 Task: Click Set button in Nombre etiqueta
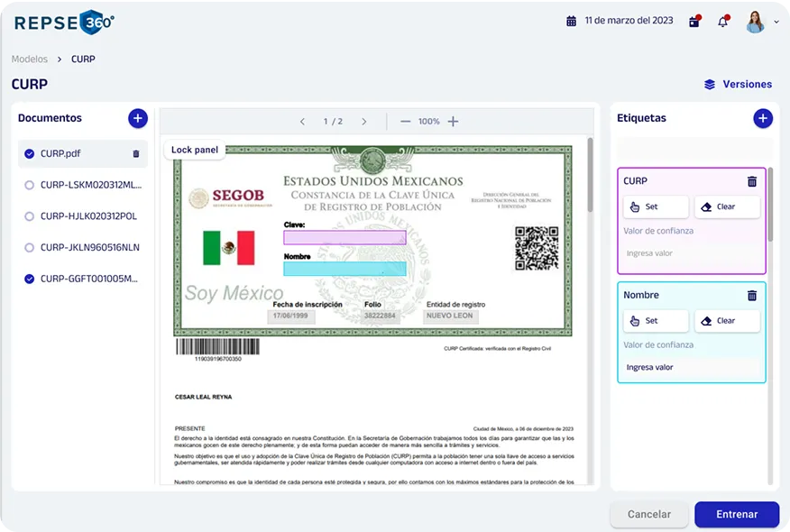pos(656,321)
